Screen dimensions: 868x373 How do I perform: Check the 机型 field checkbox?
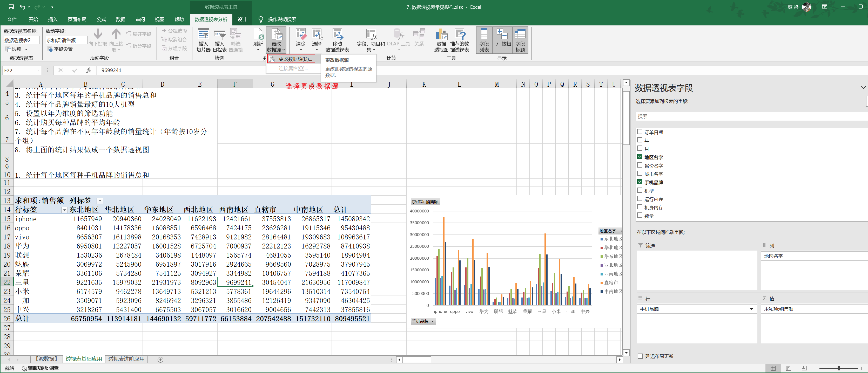(640, 191)
